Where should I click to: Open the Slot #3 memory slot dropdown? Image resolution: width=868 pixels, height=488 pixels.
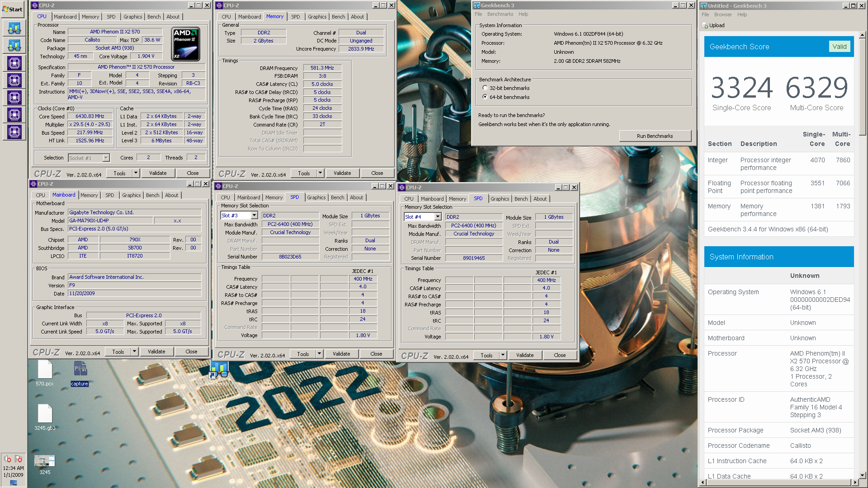coord(254,216)
